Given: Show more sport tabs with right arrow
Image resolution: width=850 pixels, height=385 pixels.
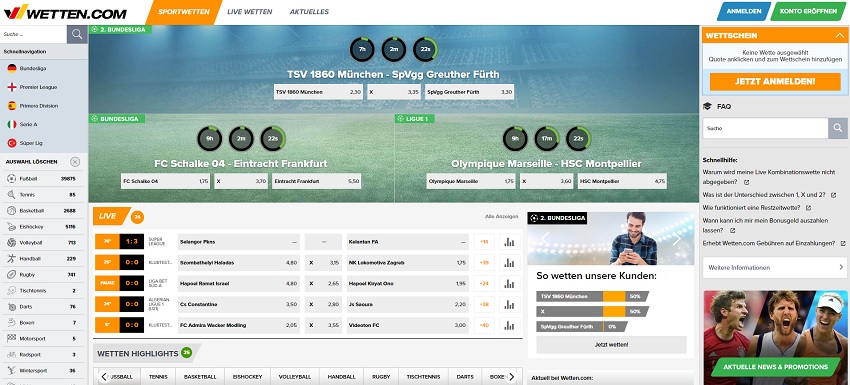Looking at the screenshot, I should pyautogui.click(x=510, y=376).
